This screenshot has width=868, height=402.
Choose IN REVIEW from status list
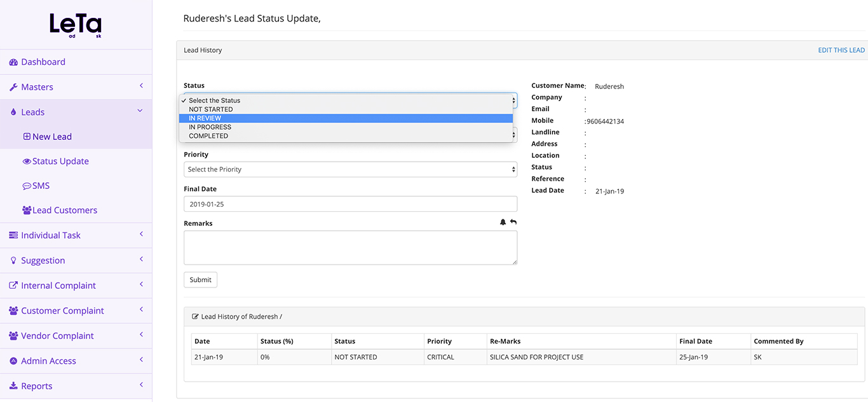pyautogui.click(x=205, y=118)
